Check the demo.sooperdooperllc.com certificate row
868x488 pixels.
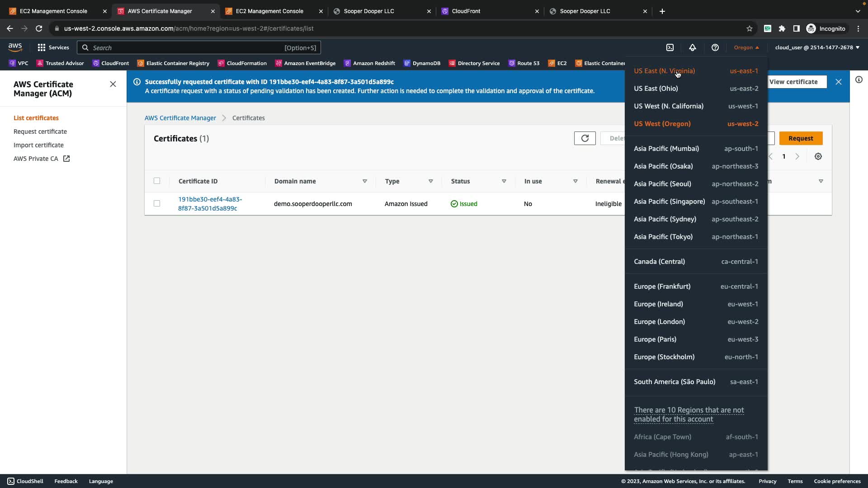(157, 203)
